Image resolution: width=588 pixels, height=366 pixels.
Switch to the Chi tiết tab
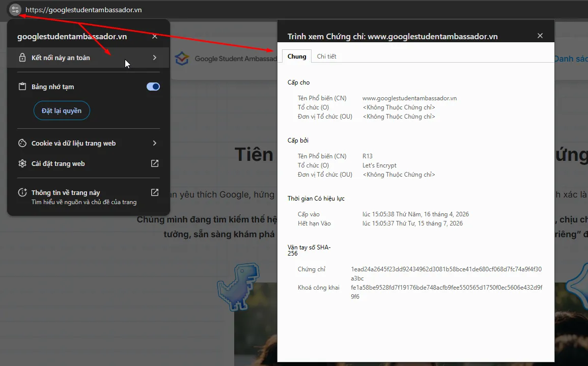click(326, 57)
